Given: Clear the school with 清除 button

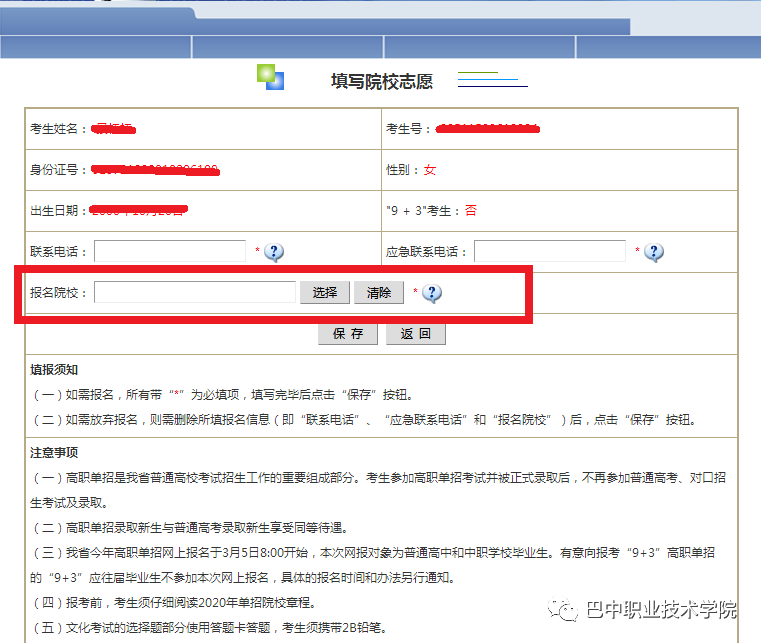Looking at the screenshot, I should [x=378, y=292].
